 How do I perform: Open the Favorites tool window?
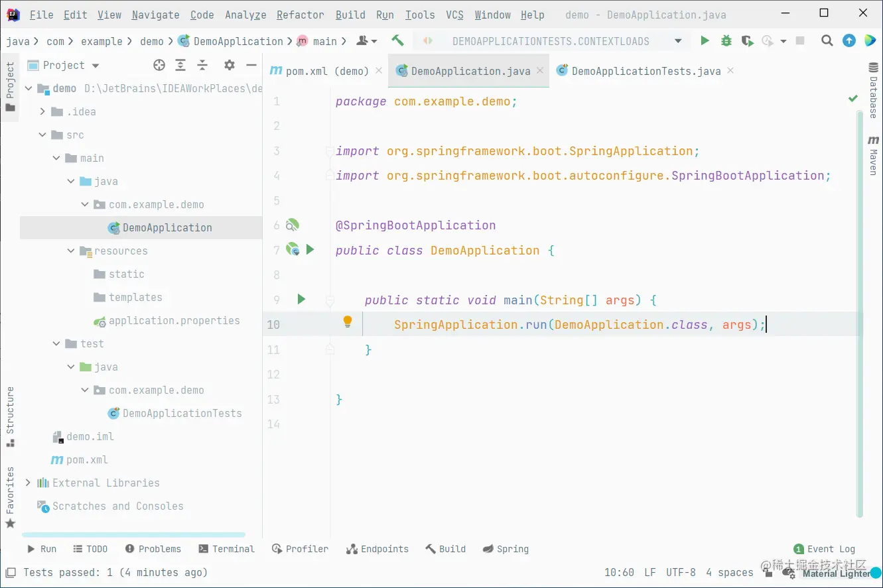point(10,497)
